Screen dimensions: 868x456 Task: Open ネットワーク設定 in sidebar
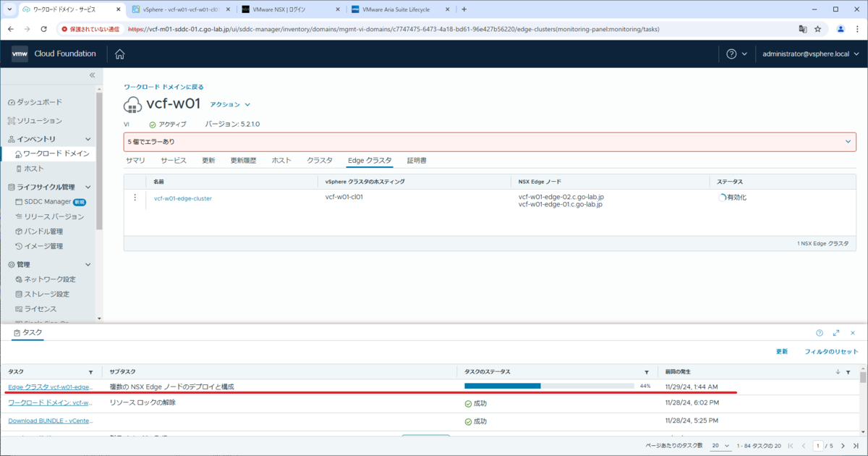(50, 279)
